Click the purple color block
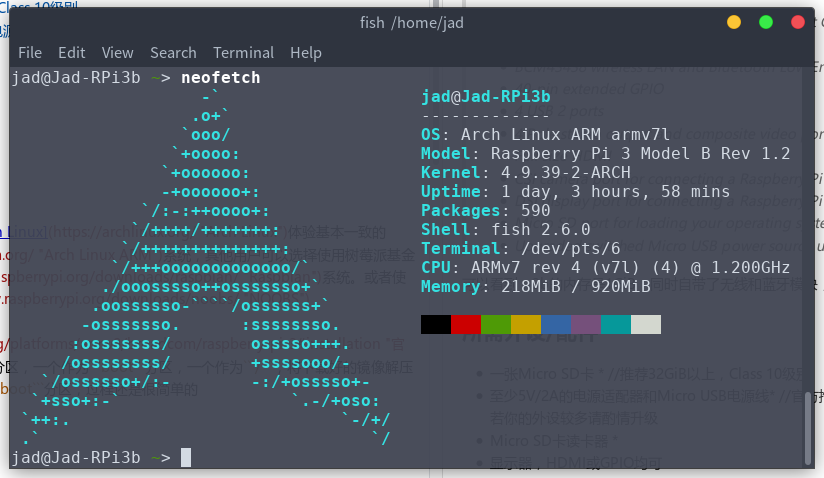Viewport: 824px width, 478px height. (x=586, y=324)
